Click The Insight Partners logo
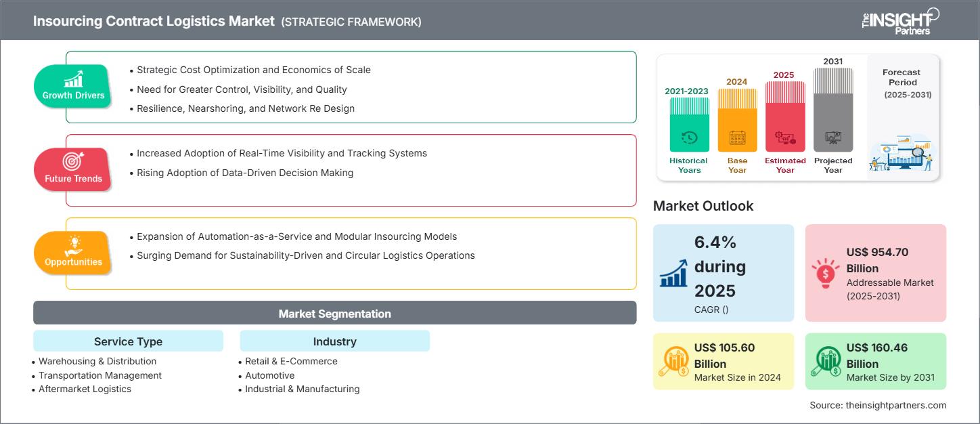The width and height of the screenshot is (980, 424). [900, 20]
